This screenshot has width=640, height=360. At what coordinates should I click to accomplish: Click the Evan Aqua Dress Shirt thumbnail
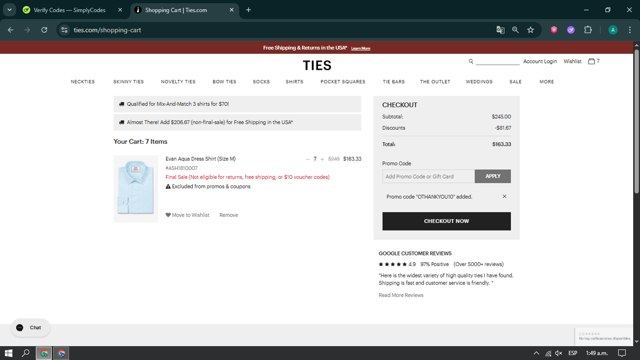point(136,188)
